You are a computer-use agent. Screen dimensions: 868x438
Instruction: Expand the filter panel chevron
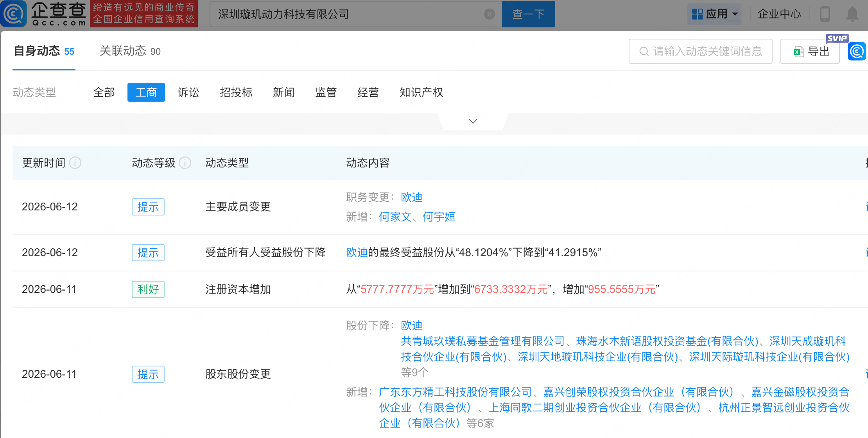pos(473,121)
